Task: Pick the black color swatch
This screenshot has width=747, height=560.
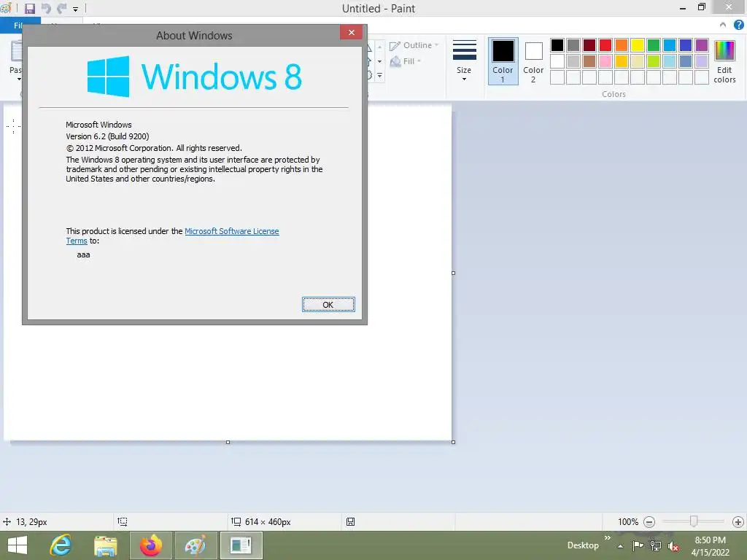Action: click(x=557, y=45)
